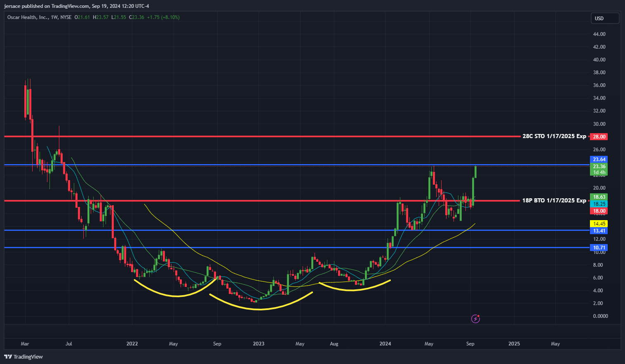Click the Mar time axis label
625x364 pixels.
[25, 344]
